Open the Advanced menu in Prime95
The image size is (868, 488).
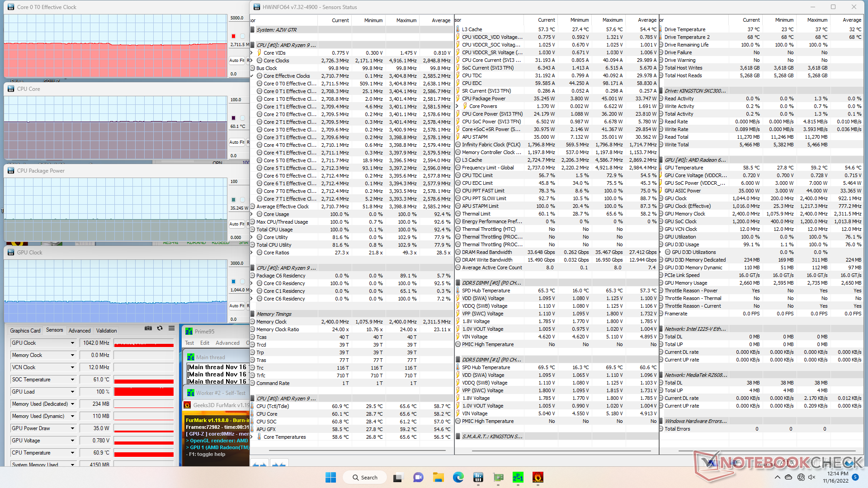point(227,343)
